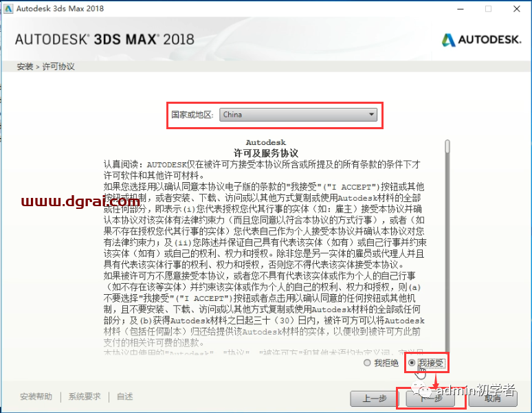Open the country or region dropdown showing China

tap(298, 115)
